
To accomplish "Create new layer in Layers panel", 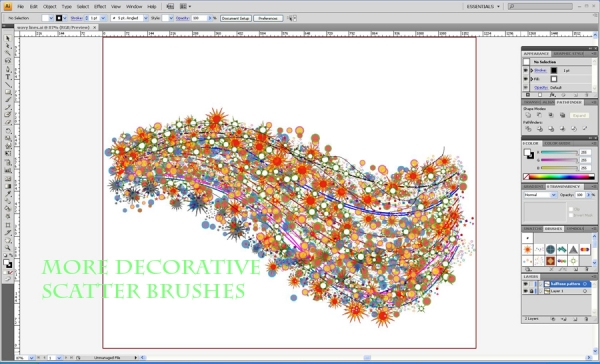I will (x=575, y=319).
